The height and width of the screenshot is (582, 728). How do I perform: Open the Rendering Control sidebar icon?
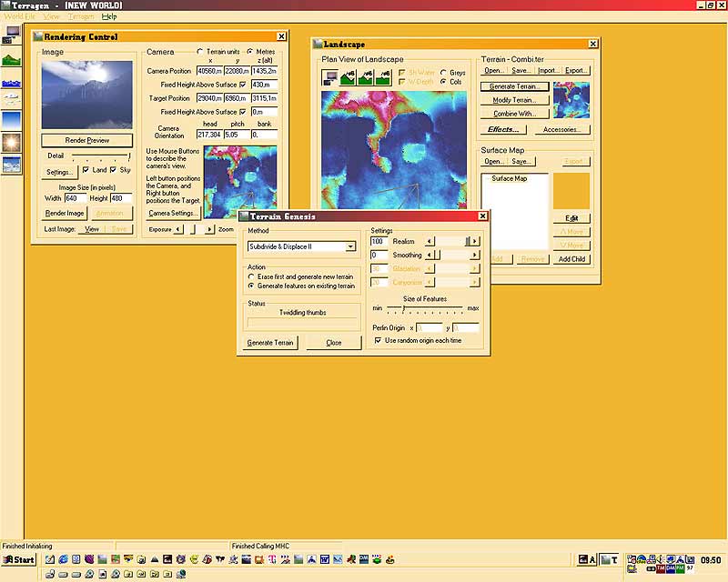12,35
